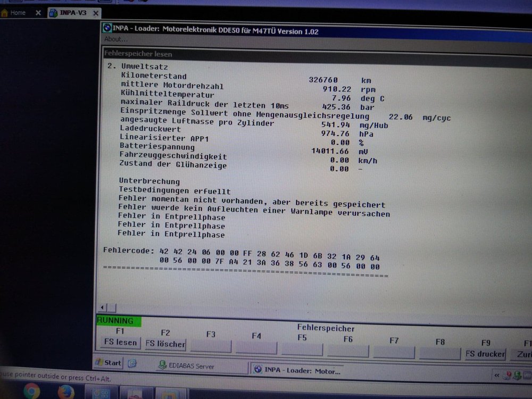532x399 pixels.
Task: Click the quick launch icon beside Start
Action: click(132, 364)
